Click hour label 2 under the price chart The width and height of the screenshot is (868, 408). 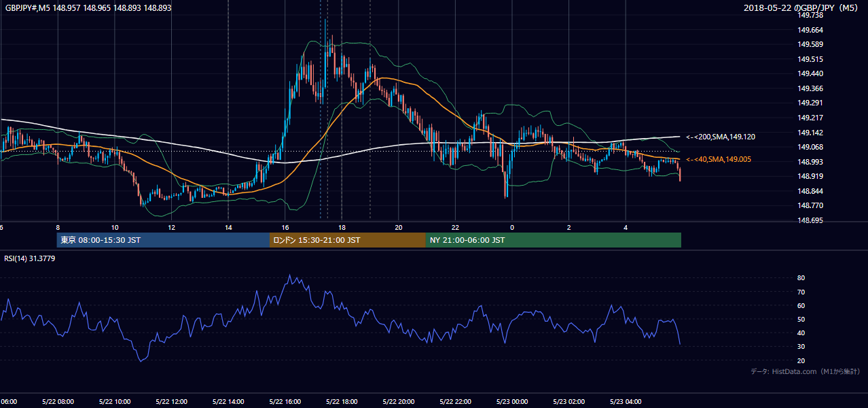[569, 227]
